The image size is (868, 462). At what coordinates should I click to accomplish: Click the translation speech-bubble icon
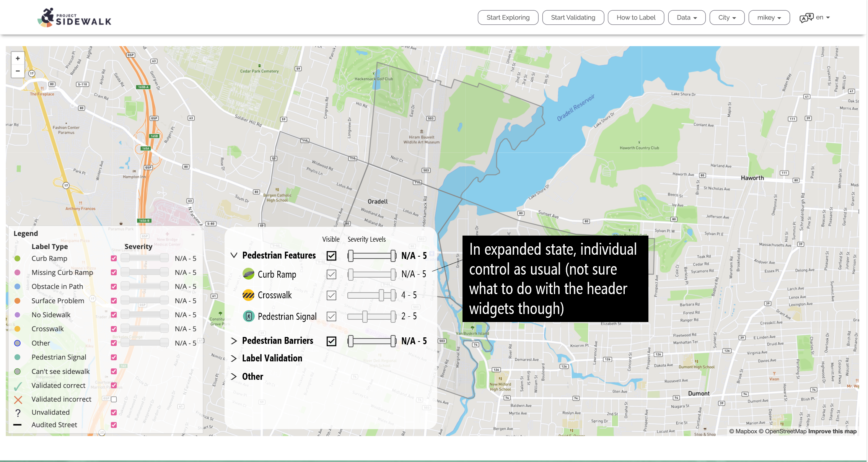pos(807,17)
